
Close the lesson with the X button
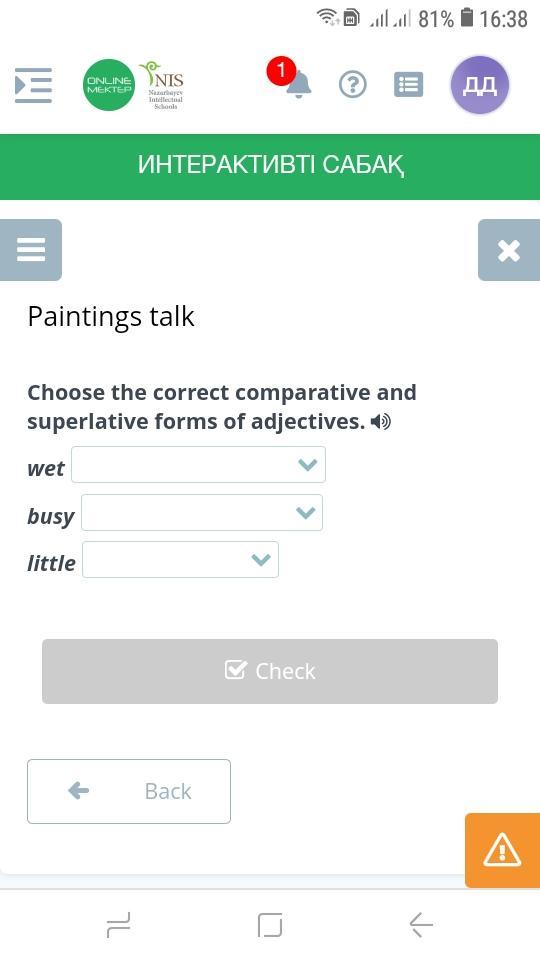(509, 250)
